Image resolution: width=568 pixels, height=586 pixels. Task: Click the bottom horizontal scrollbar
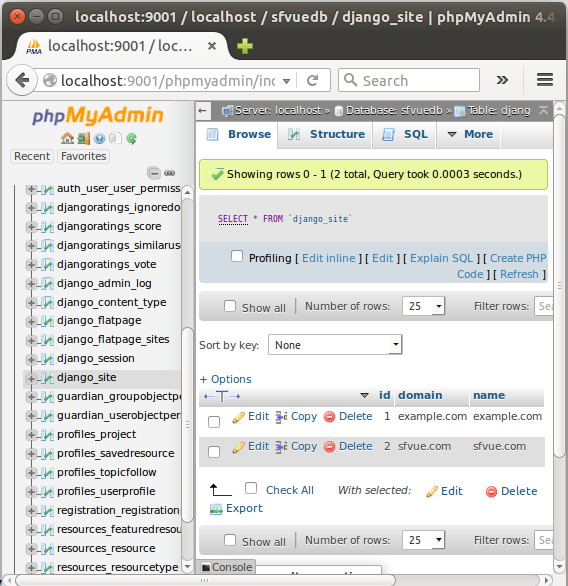pyautogui.click(x=206, y=580)
